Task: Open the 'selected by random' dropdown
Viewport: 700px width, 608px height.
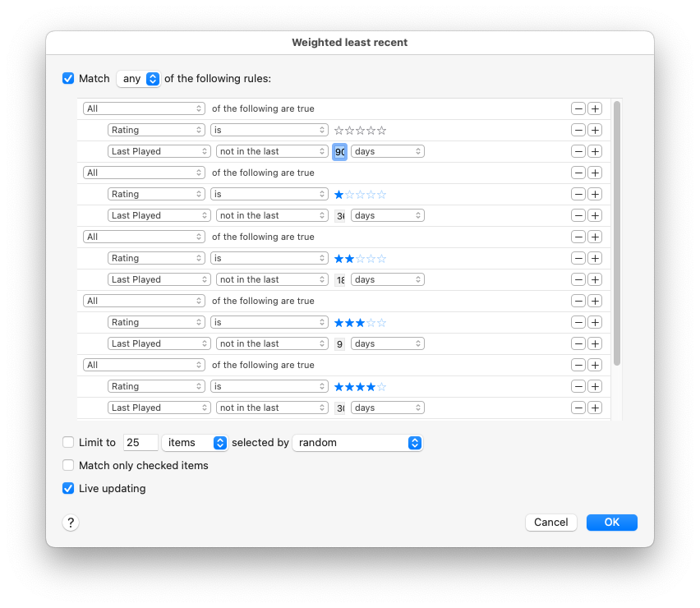Action: (357, 442)
